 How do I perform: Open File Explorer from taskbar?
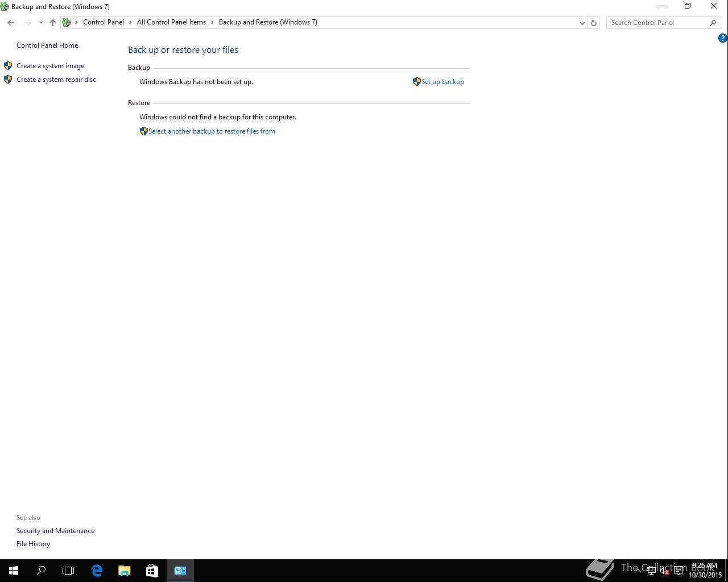click(124, 571)
